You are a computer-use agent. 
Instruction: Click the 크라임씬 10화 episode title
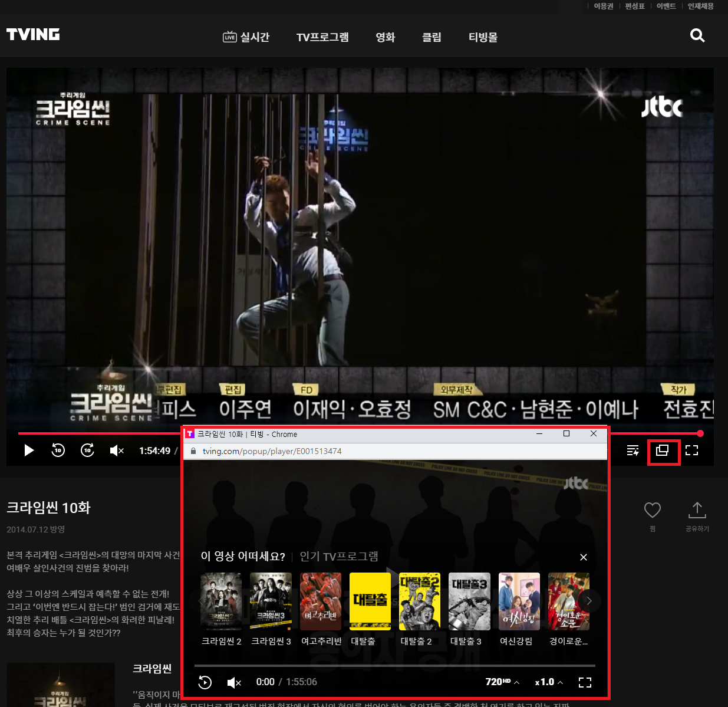(48, 508)
